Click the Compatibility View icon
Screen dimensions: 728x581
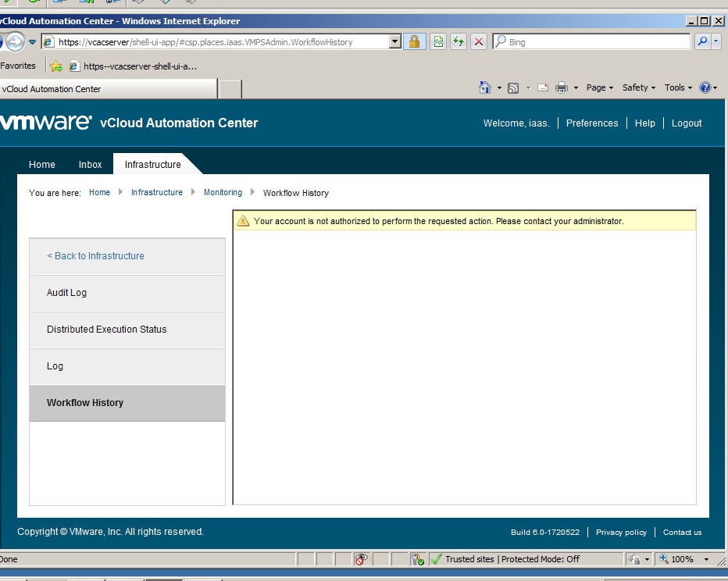438,41
